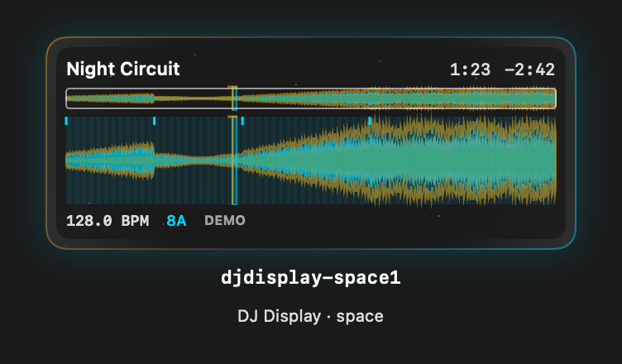Screen dimensions: 622x364
Task: Click the large detailed waveform display
Action: (311, 160)
